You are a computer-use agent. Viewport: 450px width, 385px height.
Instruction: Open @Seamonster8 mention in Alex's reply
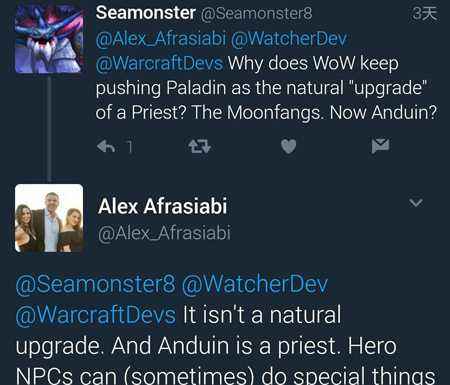tap(95, 284)
